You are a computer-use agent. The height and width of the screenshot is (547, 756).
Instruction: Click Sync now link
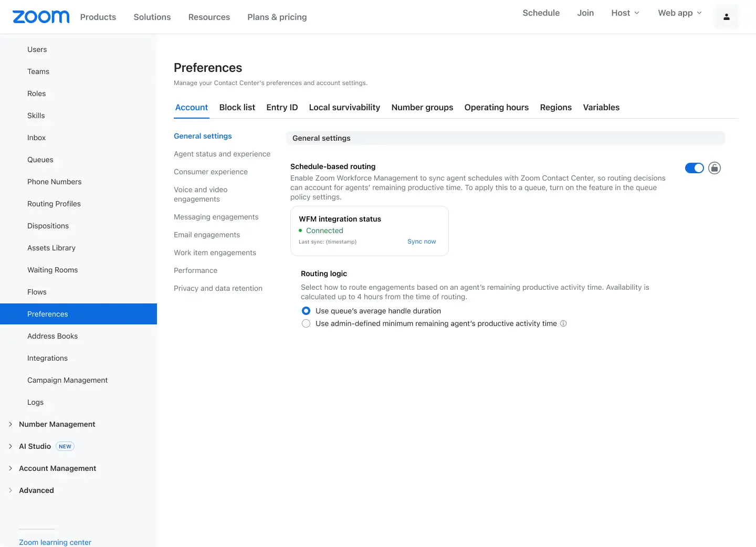[422, 241]
